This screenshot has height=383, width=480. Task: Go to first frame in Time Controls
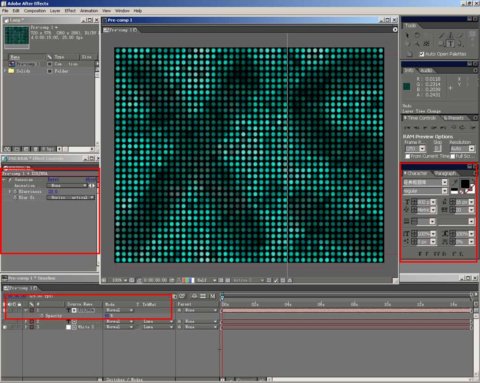tap(407, 128)
